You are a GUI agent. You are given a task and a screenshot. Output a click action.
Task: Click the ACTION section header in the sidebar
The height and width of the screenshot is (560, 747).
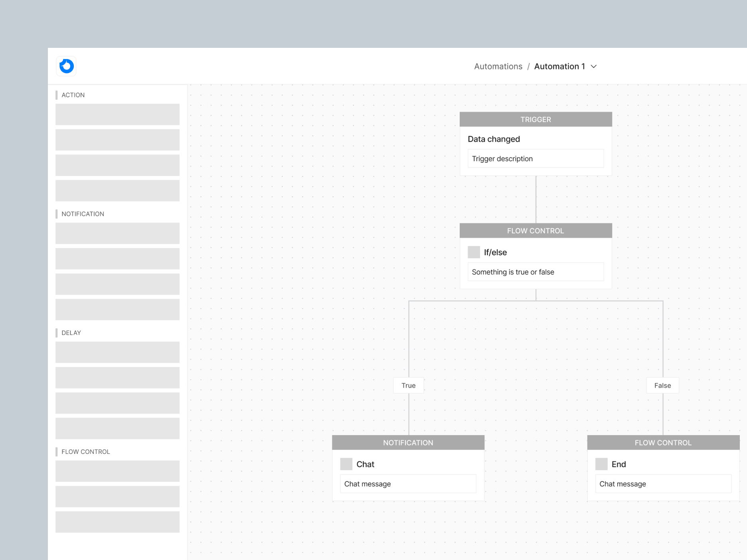(x=73, y=95)
